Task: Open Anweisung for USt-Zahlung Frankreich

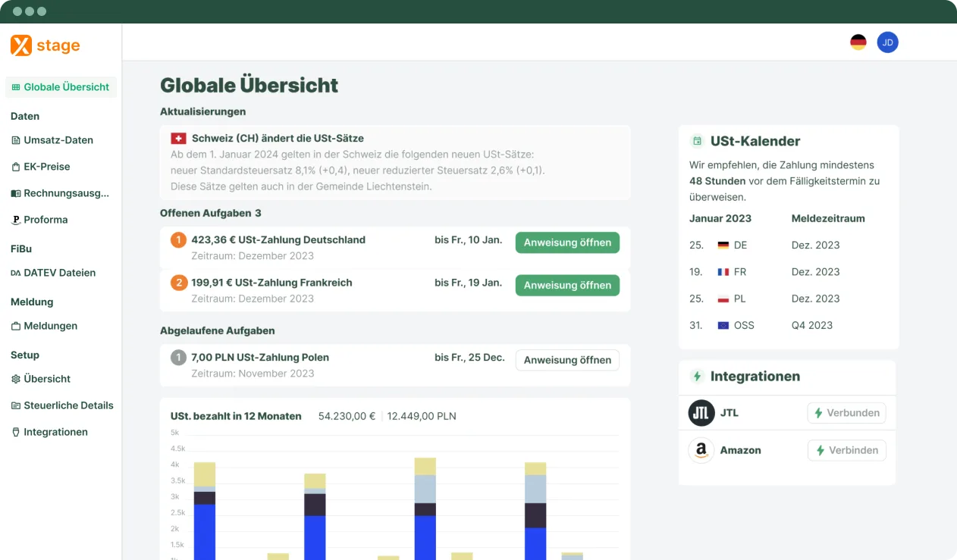Action: (x=567, y=285)
